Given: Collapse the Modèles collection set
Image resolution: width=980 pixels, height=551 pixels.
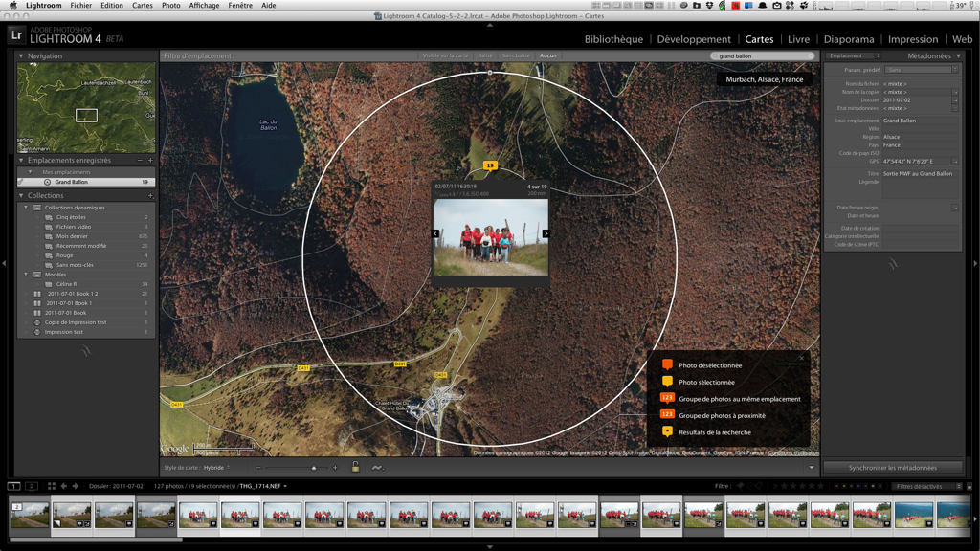Looking at the screenshot, I should point(26,275).
